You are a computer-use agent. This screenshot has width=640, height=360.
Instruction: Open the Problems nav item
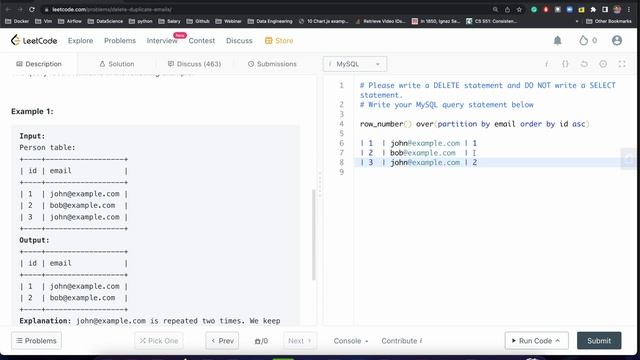point(120,40)
